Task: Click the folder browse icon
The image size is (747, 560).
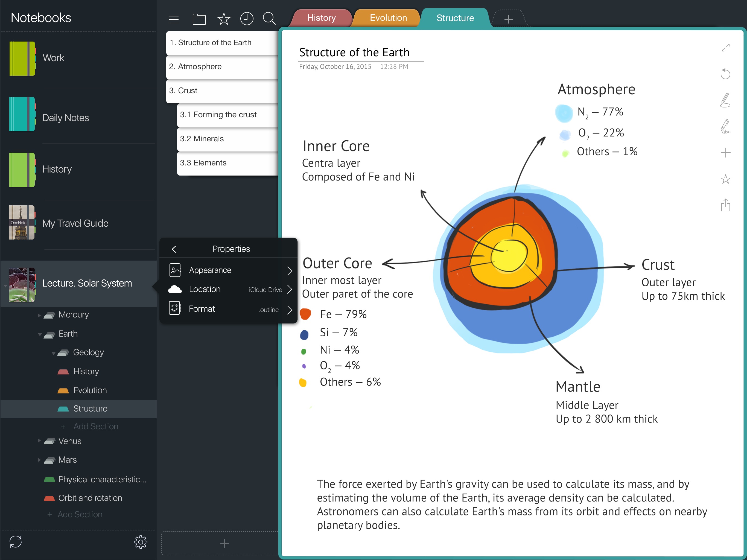Action: pyautogui.click(x=199, y=19)
